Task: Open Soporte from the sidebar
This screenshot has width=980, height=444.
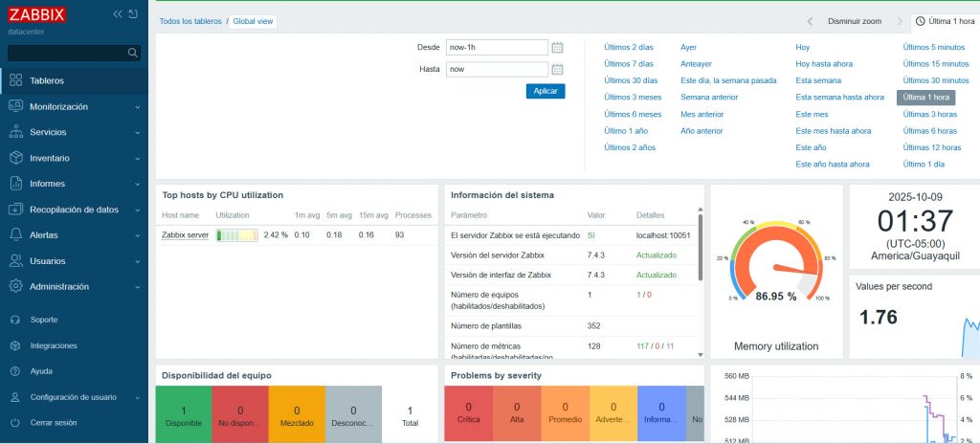Action: 43,320
